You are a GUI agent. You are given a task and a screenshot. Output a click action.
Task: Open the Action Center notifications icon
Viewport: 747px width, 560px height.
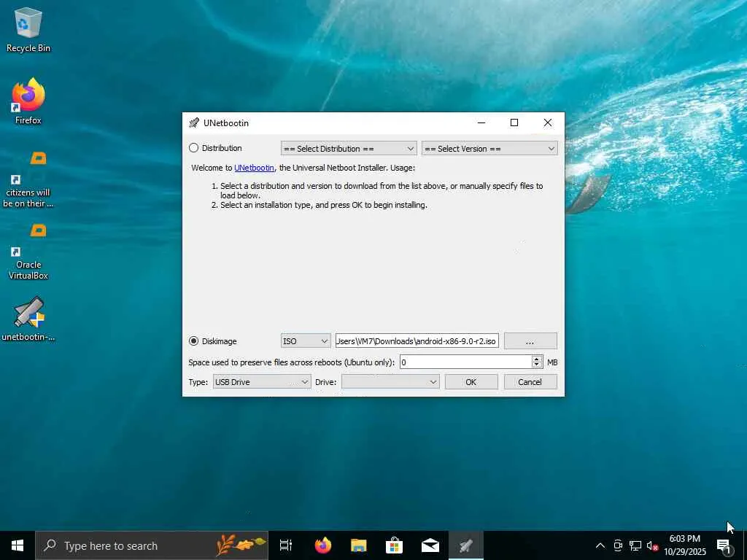tap(724, 545)
